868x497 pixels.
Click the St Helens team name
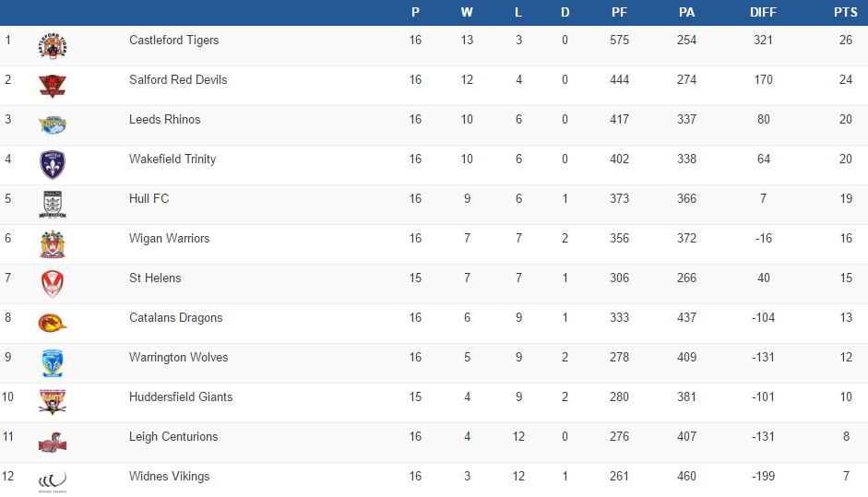pos(155,278)
